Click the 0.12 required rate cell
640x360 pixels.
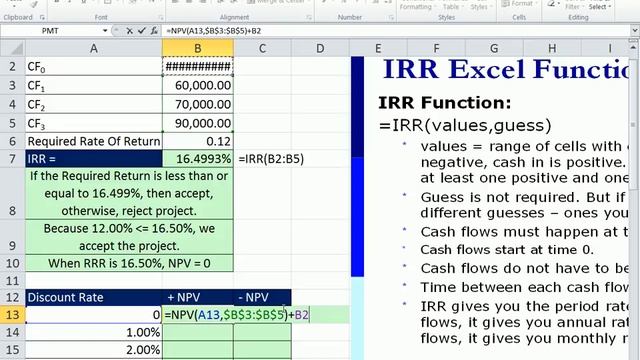tap(198, 141)
